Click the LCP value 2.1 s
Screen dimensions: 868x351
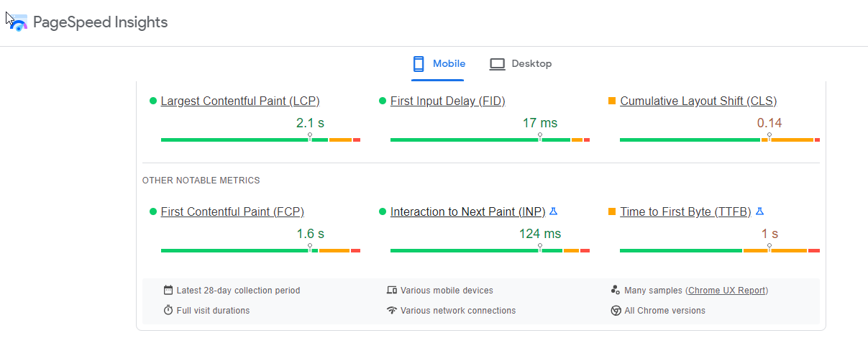coord(310,123)
